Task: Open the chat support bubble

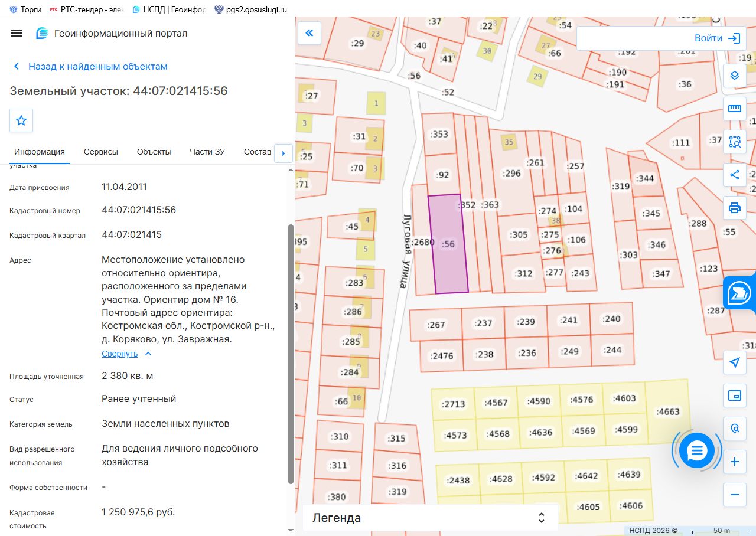Action: (697, 451)
